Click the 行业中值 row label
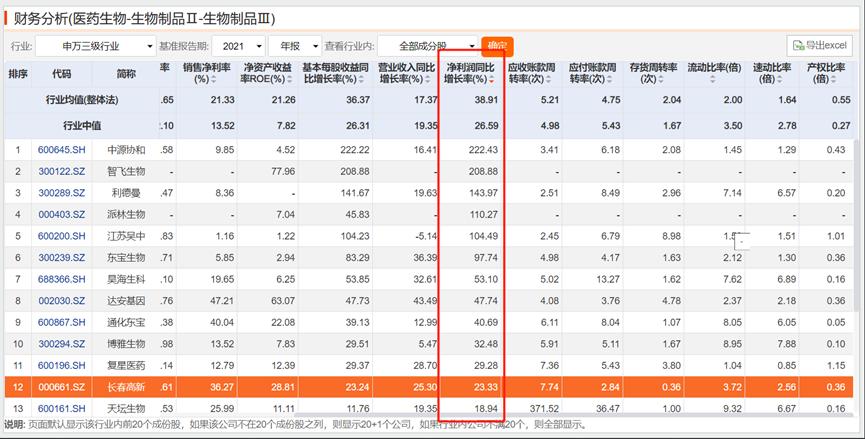Screen dimensions: 865x439 click(82, 126)
